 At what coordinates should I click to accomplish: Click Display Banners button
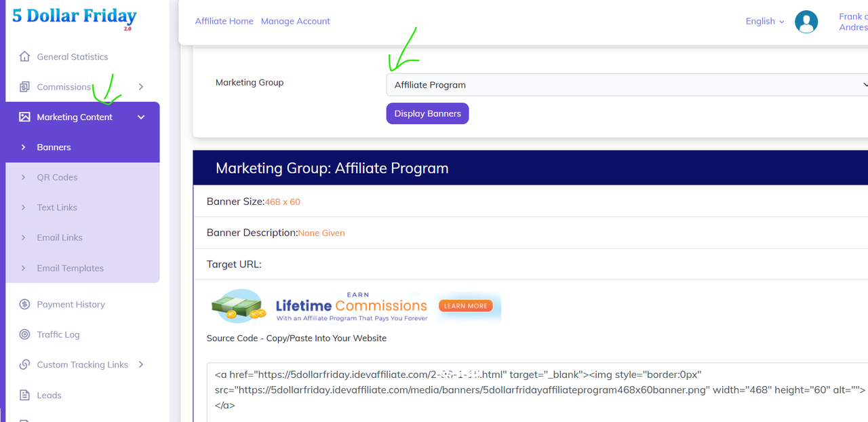coord(427,113)
